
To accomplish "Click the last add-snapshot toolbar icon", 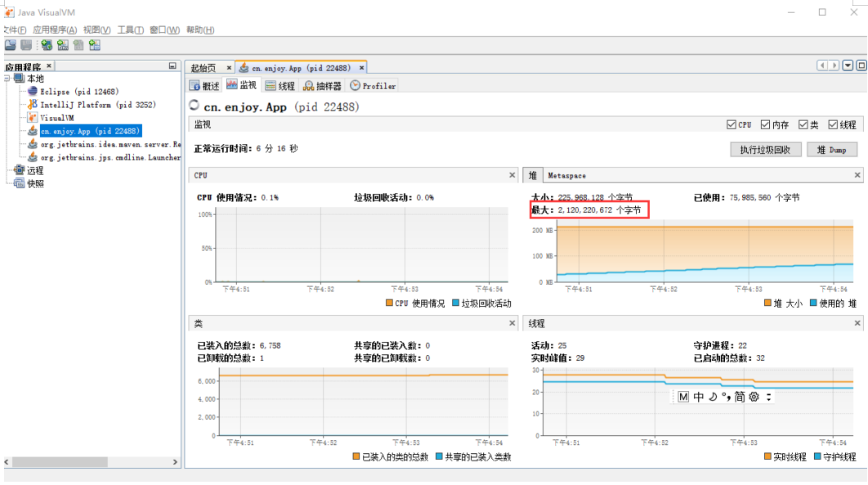I will tap(95, 45).
